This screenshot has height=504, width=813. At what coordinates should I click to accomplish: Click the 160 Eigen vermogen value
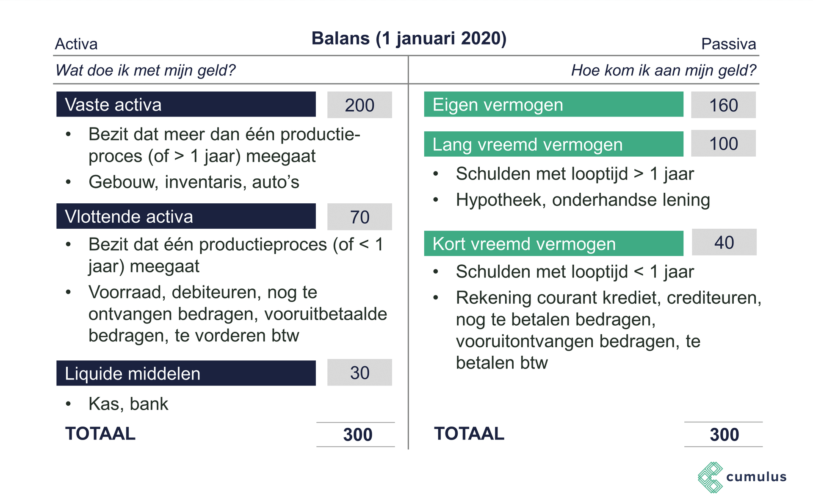(x=723, y=105)
